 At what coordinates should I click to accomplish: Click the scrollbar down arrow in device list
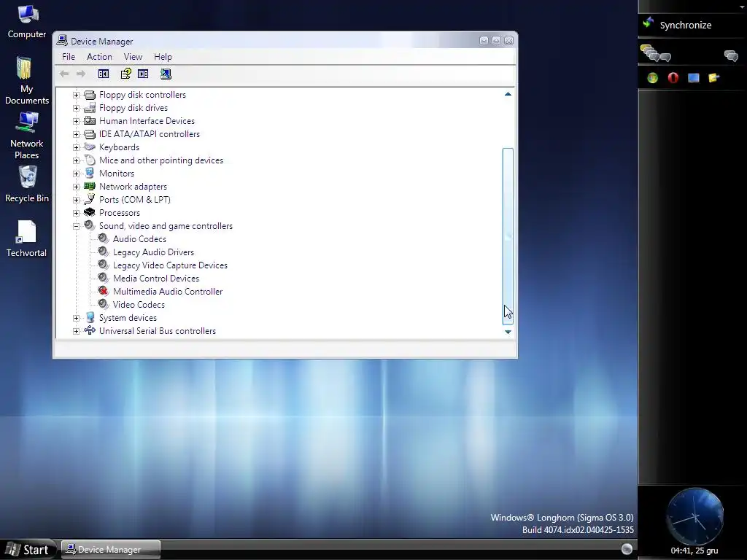[508, 332]
